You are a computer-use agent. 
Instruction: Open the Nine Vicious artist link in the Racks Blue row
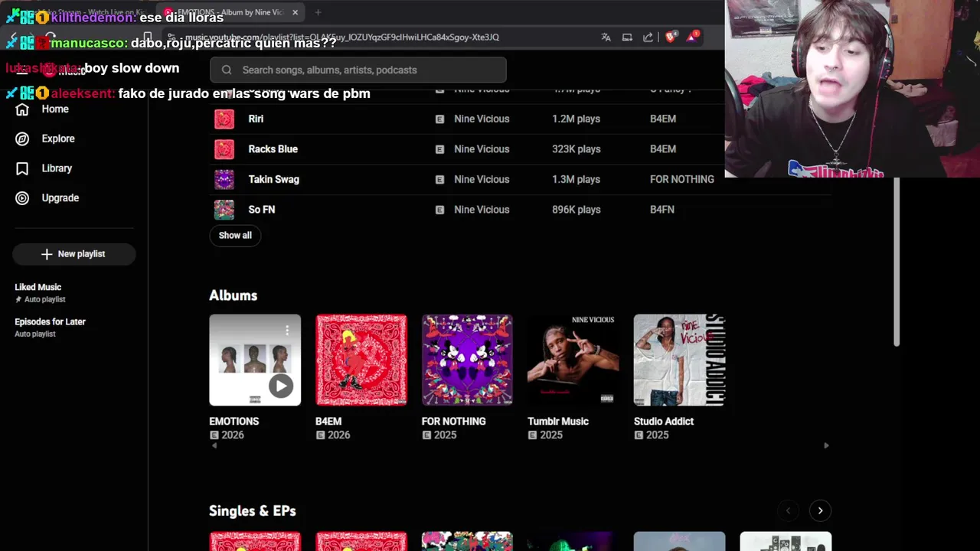(x=482, y=149)
